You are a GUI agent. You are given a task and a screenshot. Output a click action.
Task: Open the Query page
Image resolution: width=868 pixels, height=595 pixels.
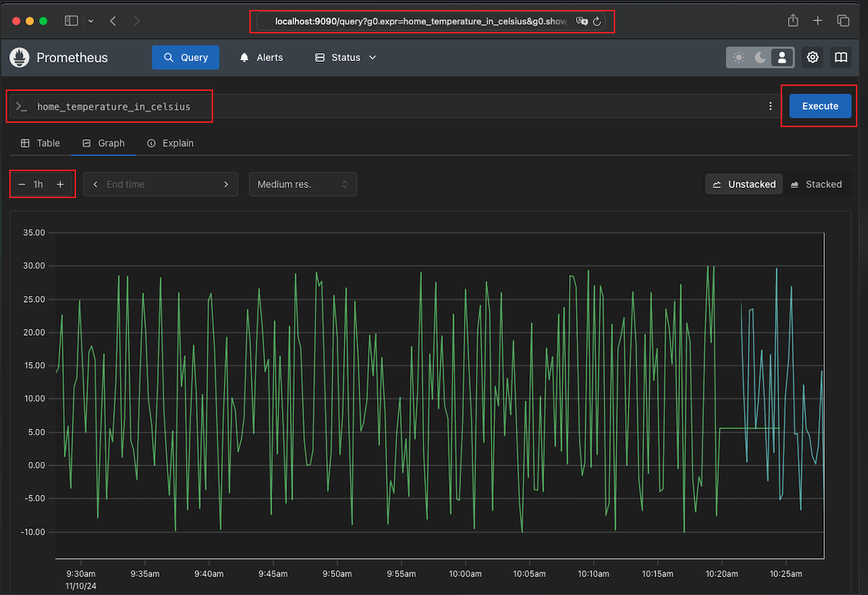[x=185, y=58]
